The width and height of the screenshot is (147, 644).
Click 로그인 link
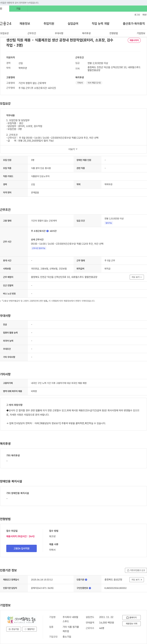[x=137, y=15]
